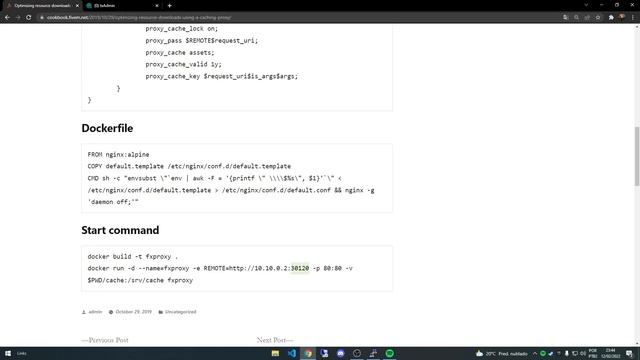Click the 'FROM nginx:alpine' code line
Image resolution: width=640 pixels, height=360 pixels.
point(118,154)
